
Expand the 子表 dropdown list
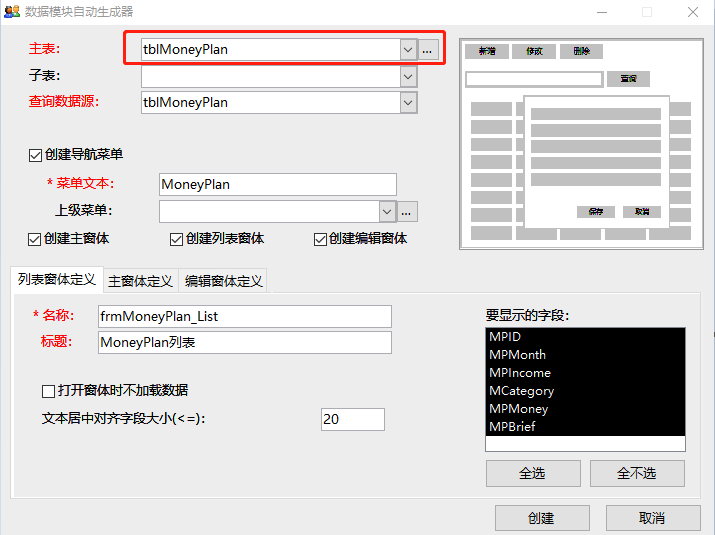(x=408, y=77)
